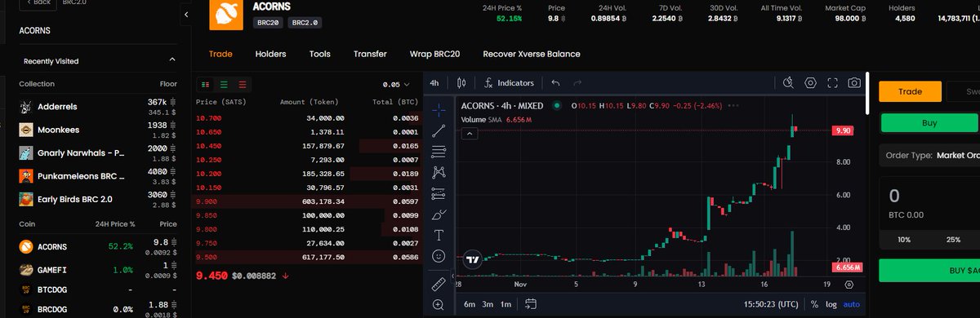Take a chart snapshot with camera icon
Viewport: 980px width, 318px height.
[x=854, y=82]
